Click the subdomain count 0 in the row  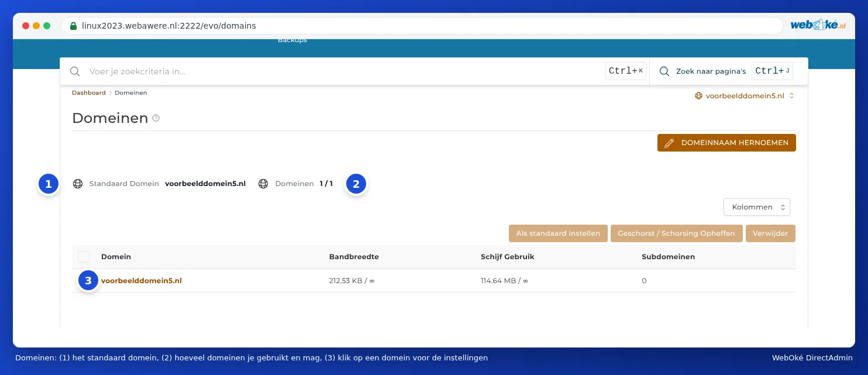[644, 281]
